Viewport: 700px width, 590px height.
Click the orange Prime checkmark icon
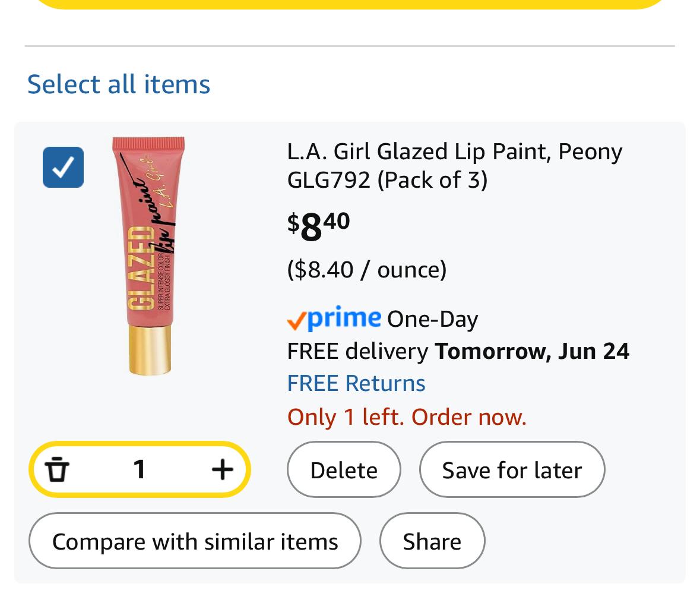click(x=296, y=321)
